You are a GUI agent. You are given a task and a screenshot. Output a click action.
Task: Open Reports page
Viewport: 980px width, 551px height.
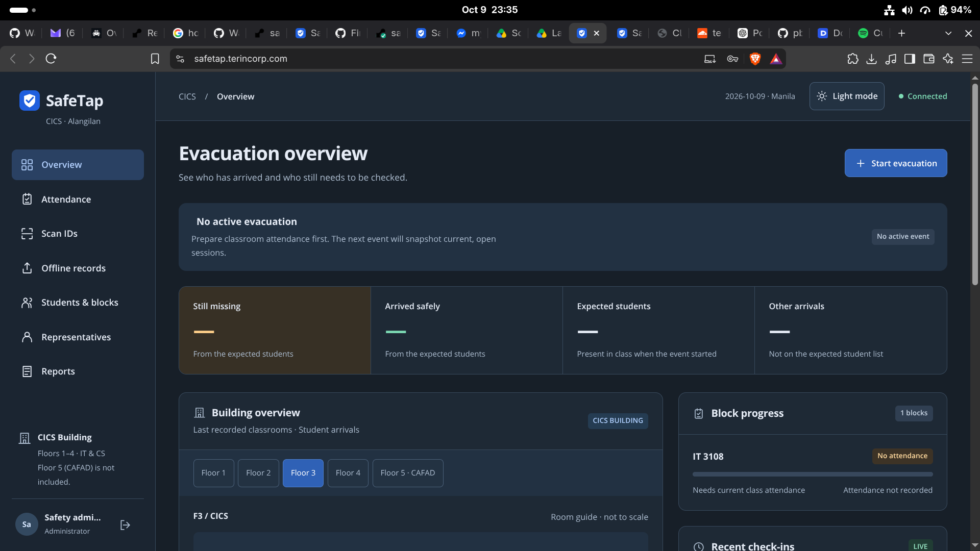coord(78,371)
